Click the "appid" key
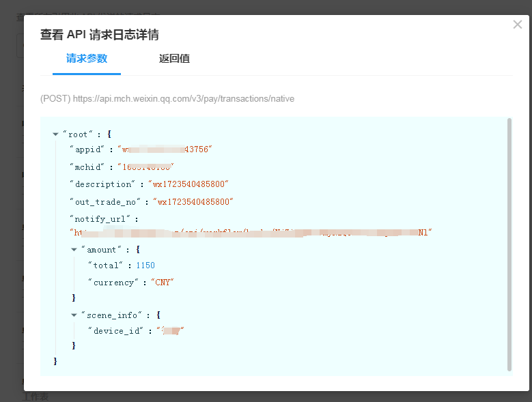The image size is (532, 402). pyautogui.click(x=88, y=149)
